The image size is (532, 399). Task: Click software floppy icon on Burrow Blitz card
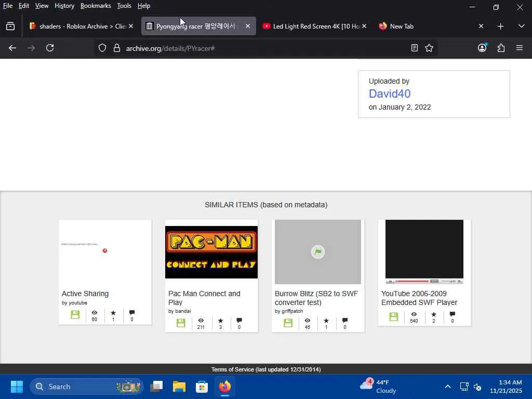288,323
